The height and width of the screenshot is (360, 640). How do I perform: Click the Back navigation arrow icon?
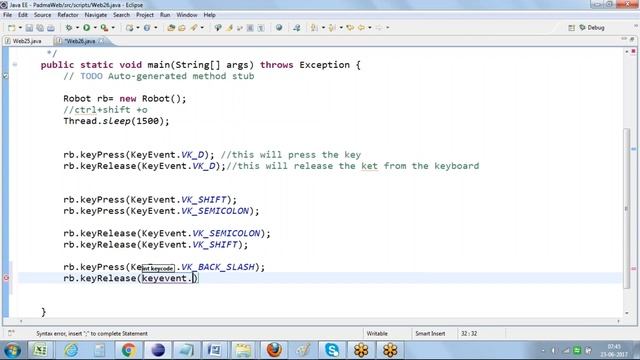(362, 28)
